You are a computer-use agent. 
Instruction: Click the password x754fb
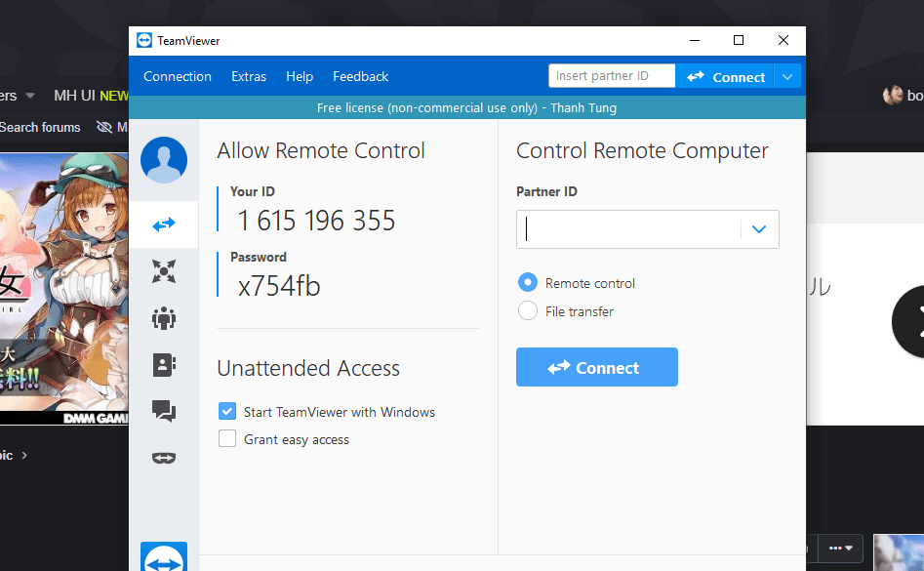pos(279,286)
